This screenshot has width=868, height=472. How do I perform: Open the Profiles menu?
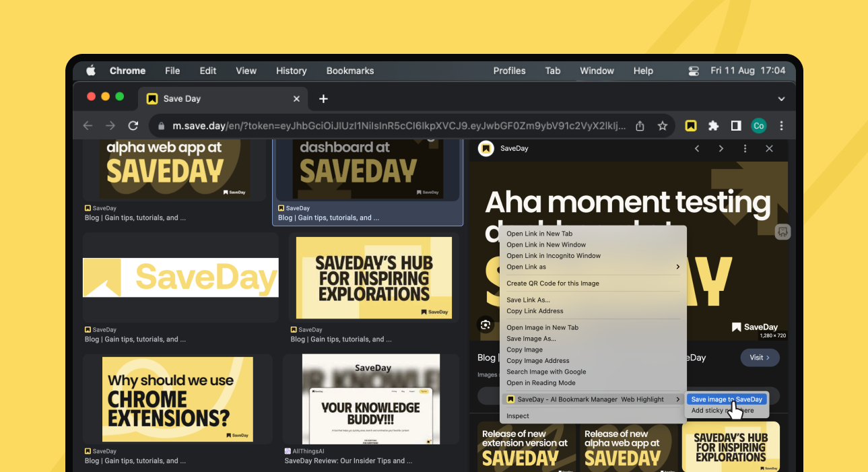pyautogui.click(x=509, y=71)
